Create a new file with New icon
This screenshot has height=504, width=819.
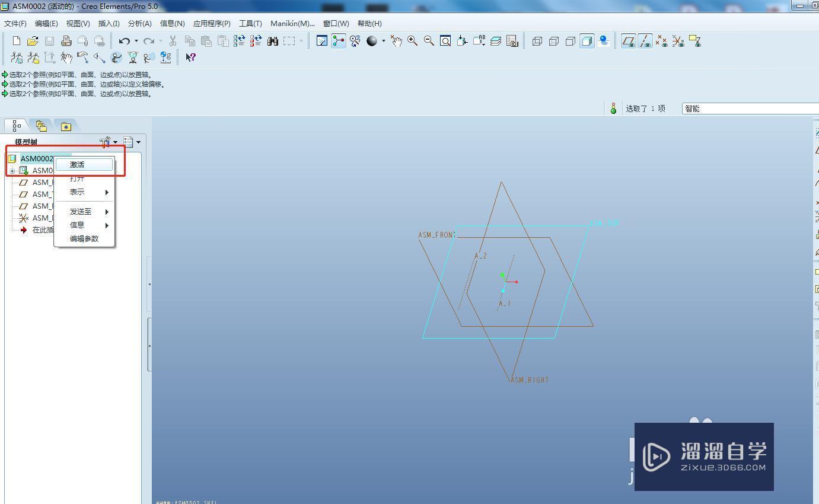(16, 41)
